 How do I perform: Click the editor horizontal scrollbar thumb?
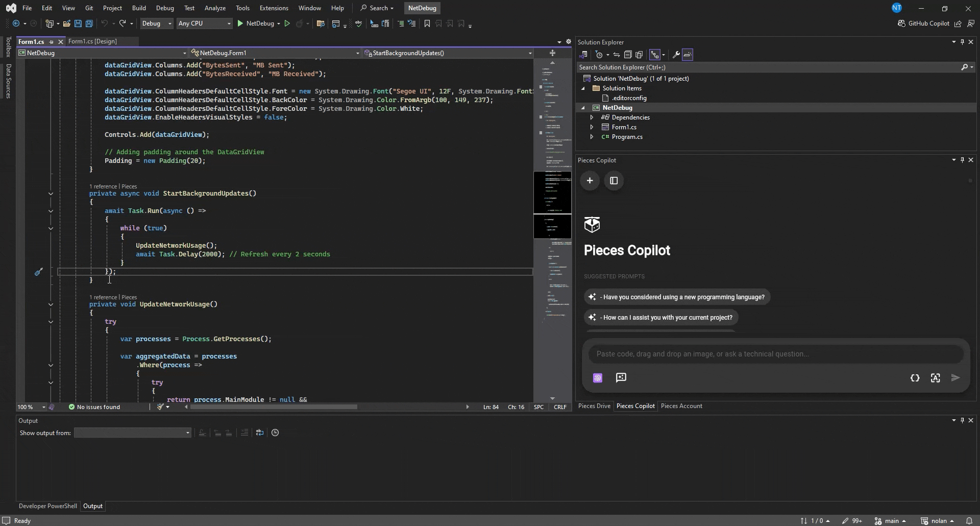click(x=274, y=407)
